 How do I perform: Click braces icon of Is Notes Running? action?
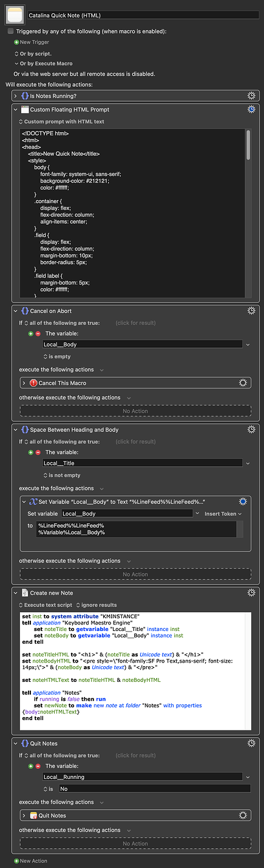point(25,96)
